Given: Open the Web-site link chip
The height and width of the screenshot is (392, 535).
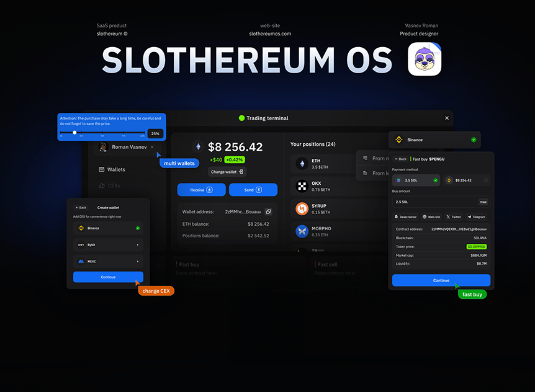Looking at the screenshot, I should click(431, 217).
